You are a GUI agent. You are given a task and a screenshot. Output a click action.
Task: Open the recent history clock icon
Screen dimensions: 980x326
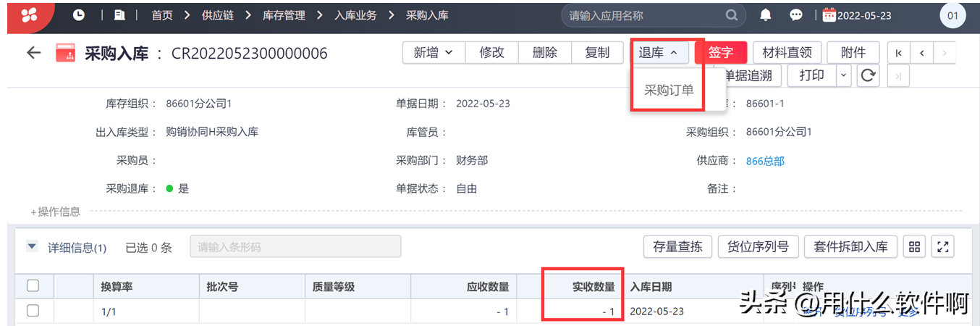pyautogui.click(x=78, y=14)
